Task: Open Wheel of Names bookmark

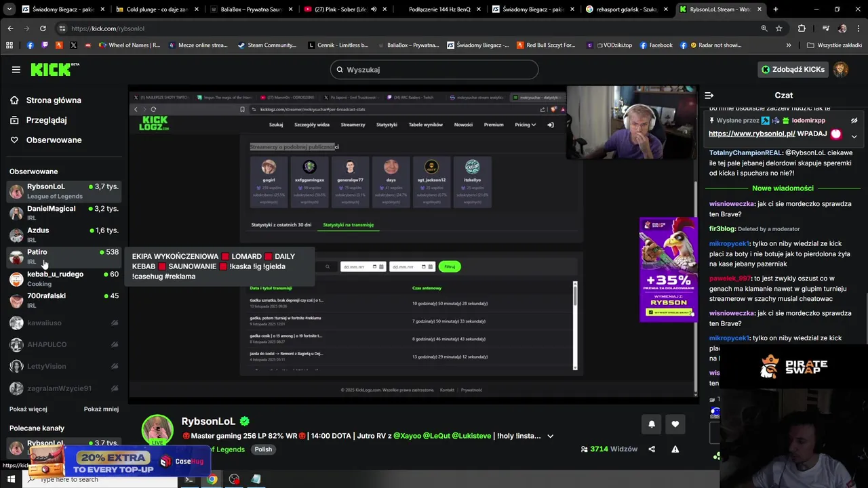Action: [129, 45]
